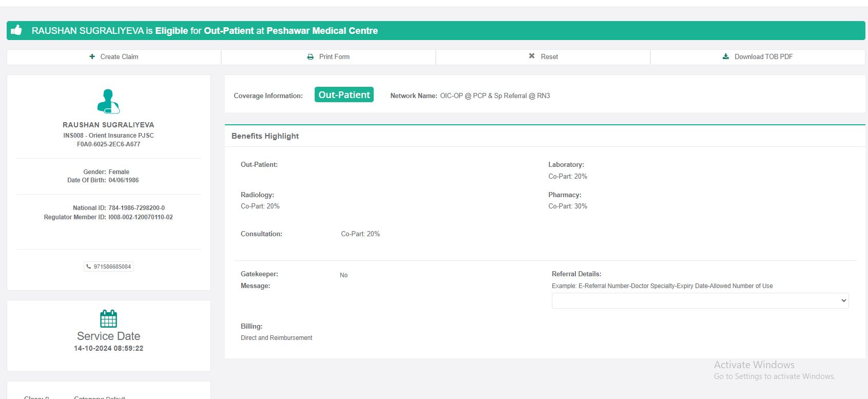Click the patient avatar icon
868x399 pixels.
[108, 101]
